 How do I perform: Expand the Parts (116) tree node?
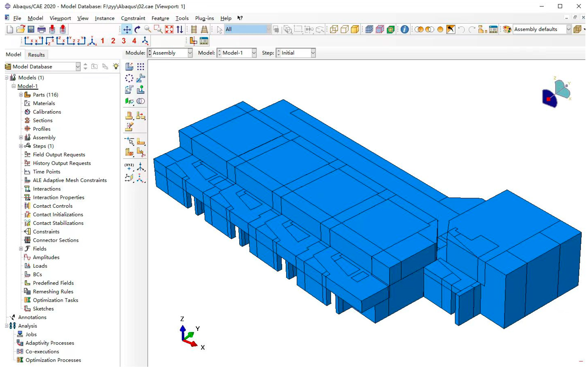(x=21, y=95)
